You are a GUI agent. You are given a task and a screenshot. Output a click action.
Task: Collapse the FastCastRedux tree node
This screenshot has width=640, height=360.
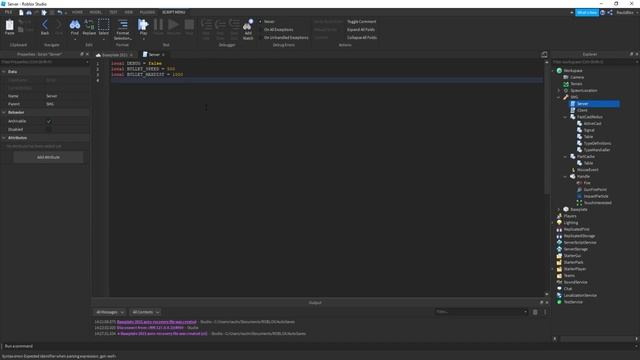(566, 117)
